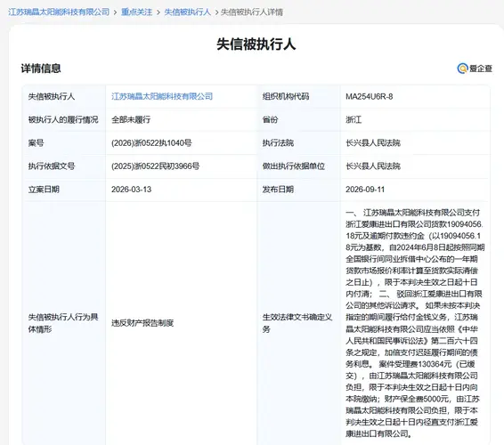Viewport: 504px width, 445px height.
Task: Open the 失信被执行人 breadcrumb link
Action: 187,12
